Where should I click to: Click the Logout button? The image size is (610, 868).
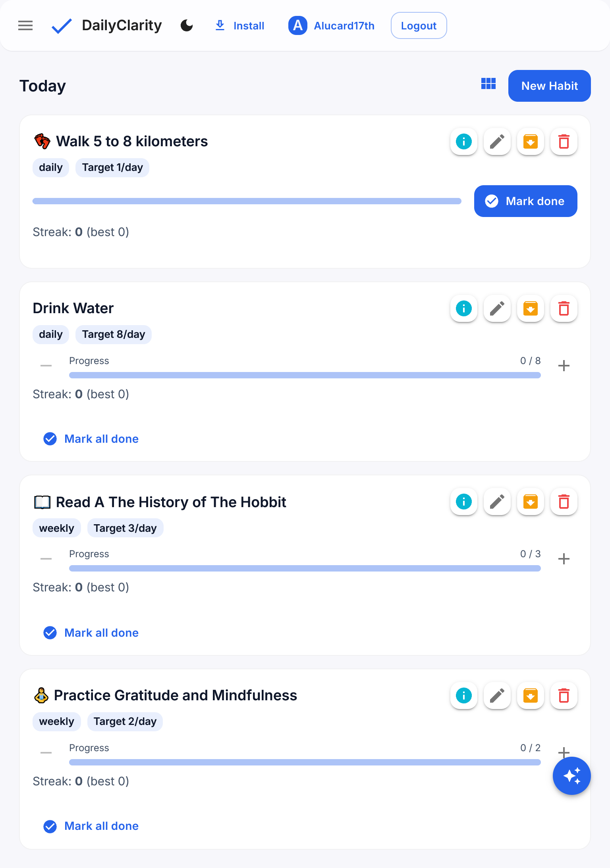pyautogui.click(x=419, y=26)
